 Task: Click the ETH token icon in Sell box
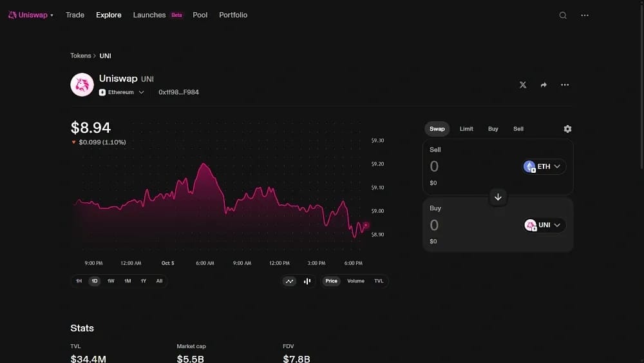[529, 166]
